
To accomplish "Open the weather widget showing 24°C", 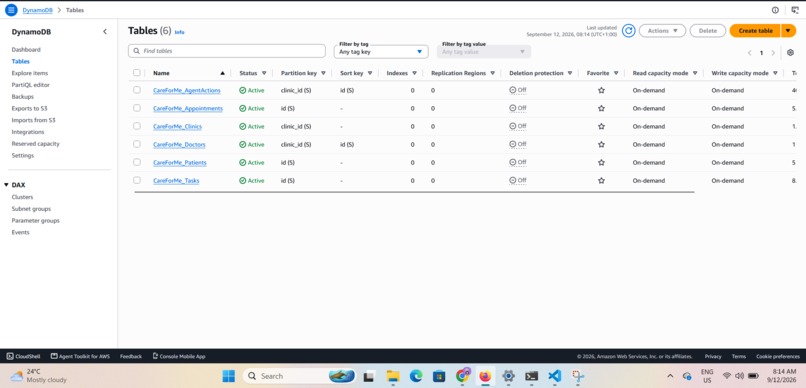I will click(x=39, y=376).
